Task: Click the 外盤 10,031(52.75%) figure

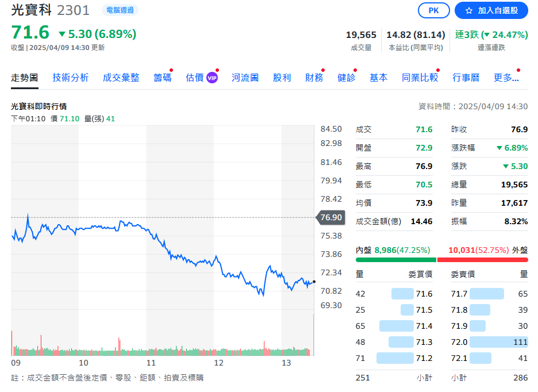Action: [x=488, y=250]
